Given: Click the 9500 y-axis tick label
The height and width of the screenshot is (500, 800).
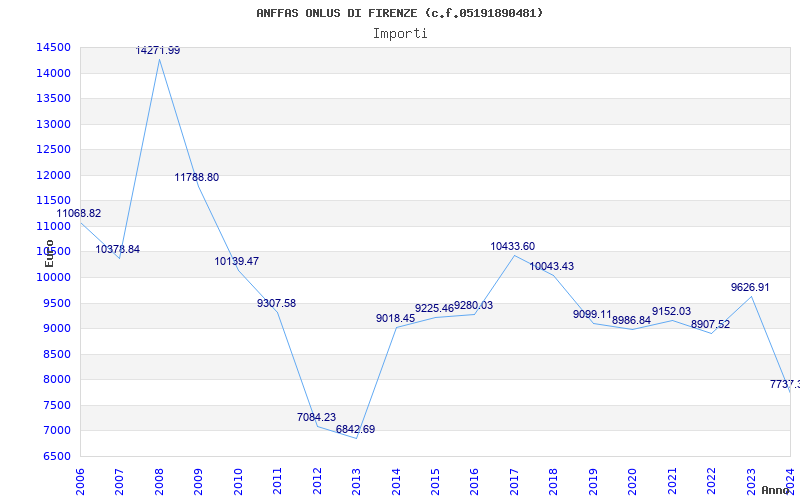Looking at the screenshot, I should click(56, 303).
